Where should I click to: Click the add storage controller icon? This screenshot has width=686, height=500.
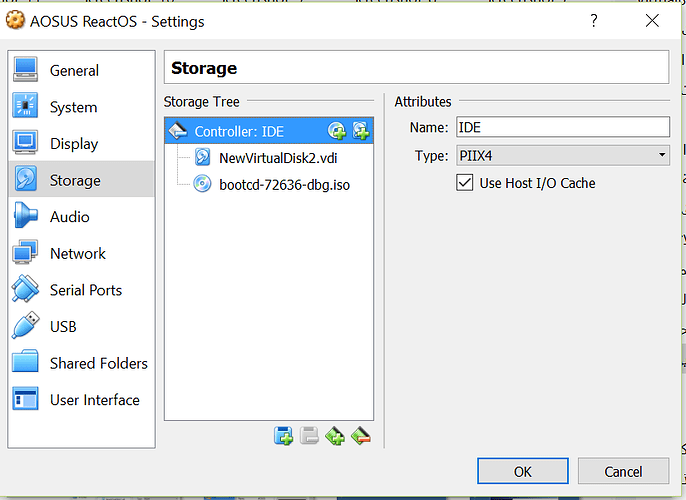[x=335, y=435]
